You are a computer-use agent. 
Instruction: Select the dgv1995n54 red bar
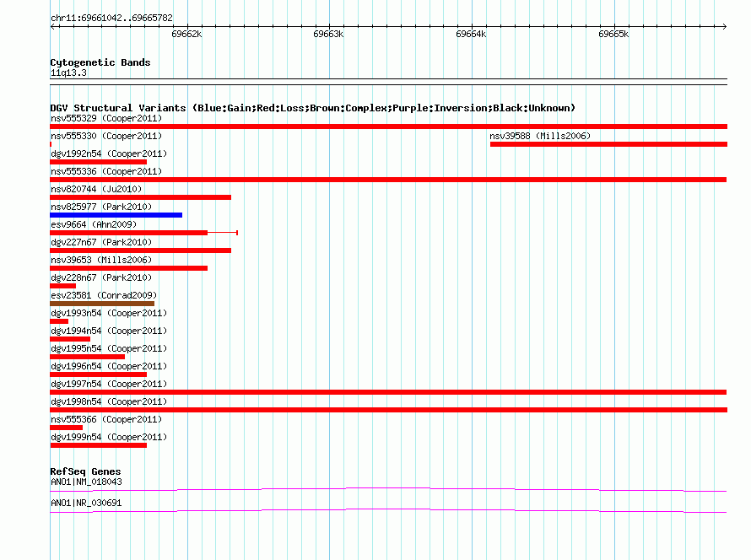[87, 357]
